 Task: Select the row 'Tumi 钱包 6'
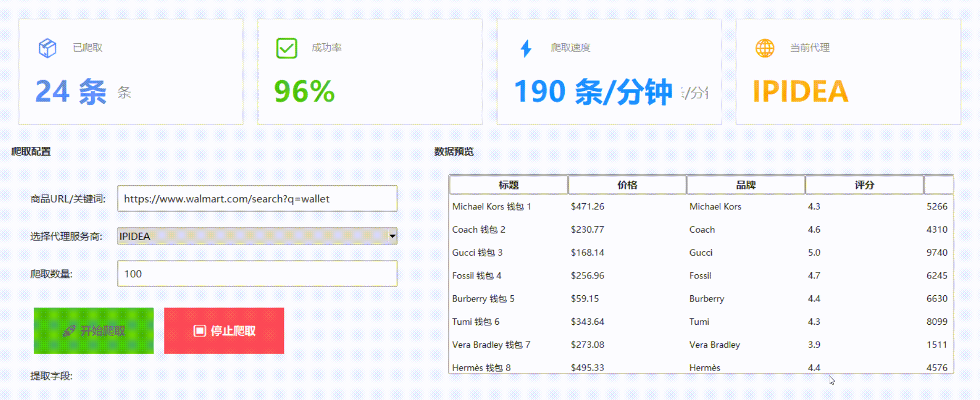701,322
